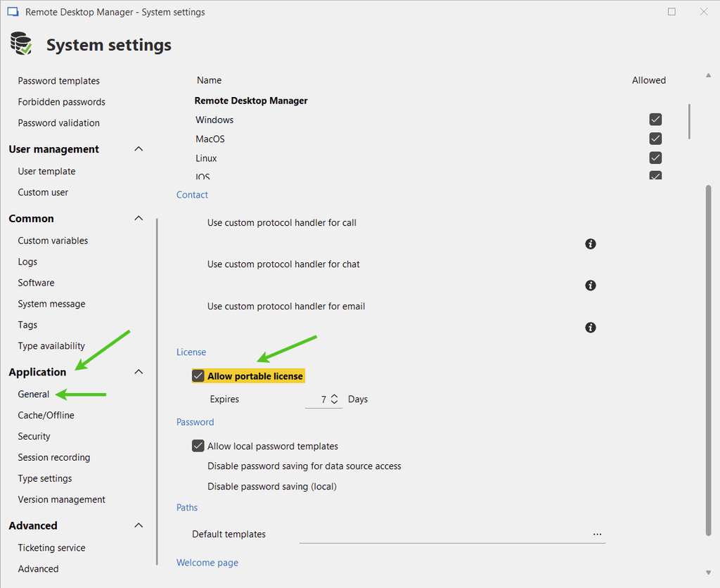Uncheck Allow portable license checkbox
The width and height of the screenshot is (720, 588).
point(198,376)
